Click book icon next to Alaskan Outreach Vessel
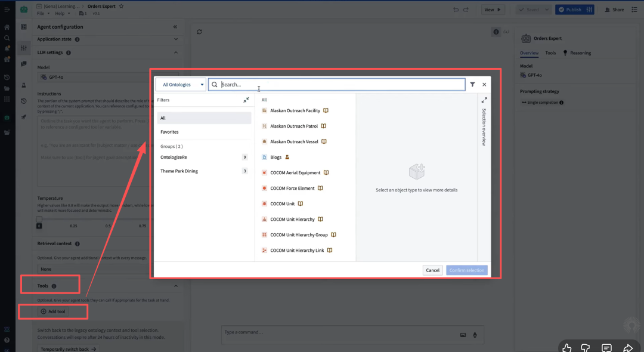The image size is (644, 352). point(324,142)
